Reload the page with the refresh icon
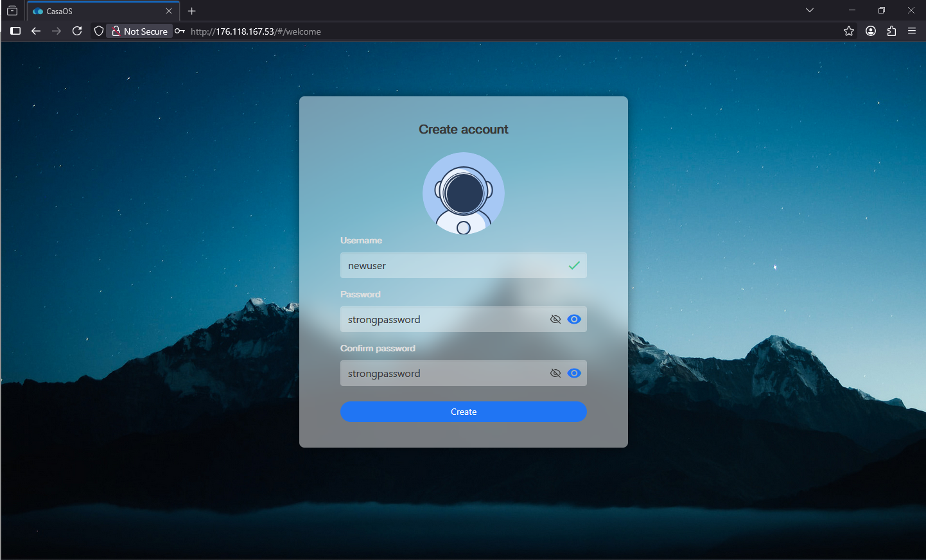 coord(77,31)
